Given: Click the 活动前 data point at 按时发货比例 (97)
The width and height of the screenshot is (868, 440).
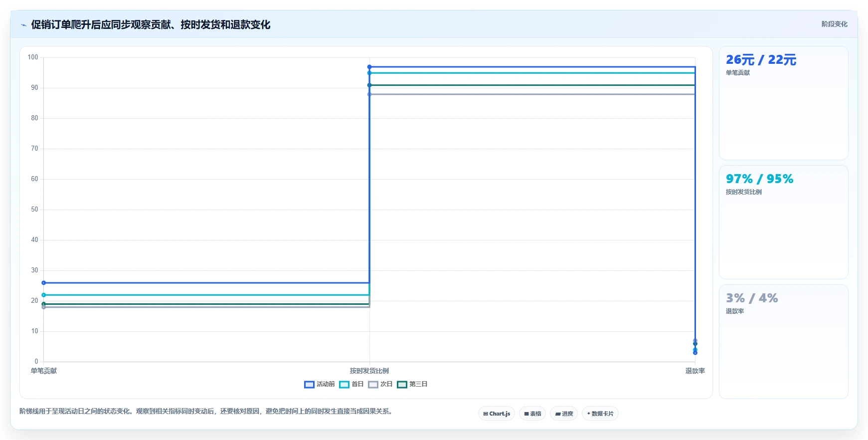Looking at the screenshot, I should point(369,67).
